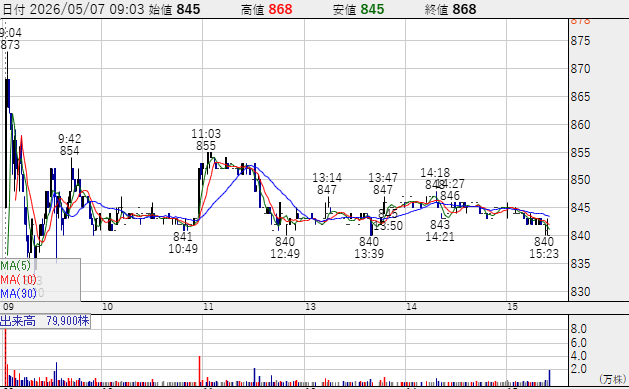Click the 10 hour time axis label
The height and width of the screenshot is (389, 629).
[108, 307]
